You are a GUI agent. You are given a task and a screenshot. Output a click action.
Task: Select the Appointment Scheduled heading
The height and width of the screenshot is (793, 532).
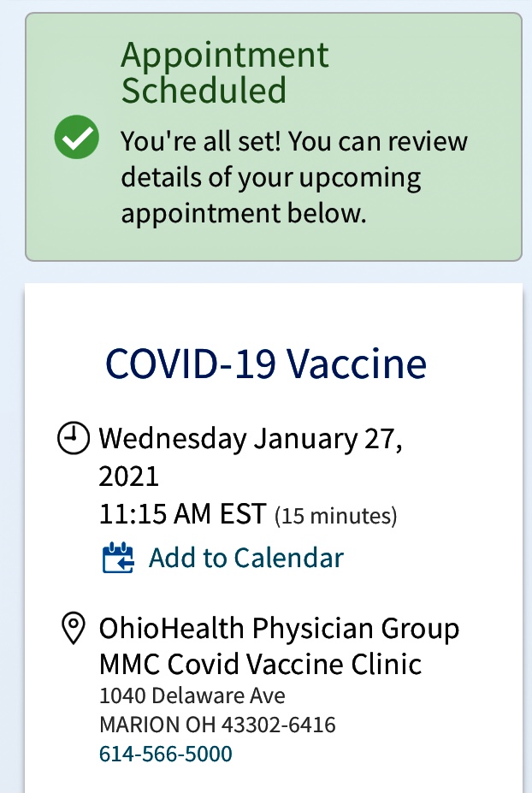(224, 72)
